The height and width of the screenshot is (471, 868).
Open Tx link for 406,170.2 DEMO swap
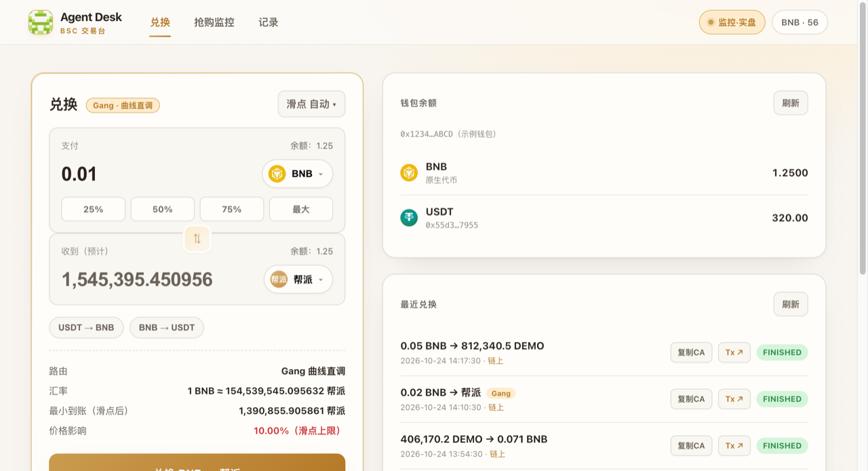(x=734, y=446)
